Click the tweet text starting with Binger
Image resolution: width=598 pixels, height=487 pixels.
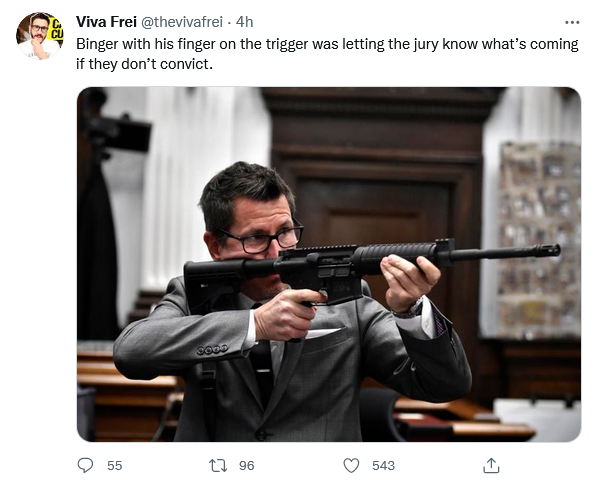(x=327, y=54)
